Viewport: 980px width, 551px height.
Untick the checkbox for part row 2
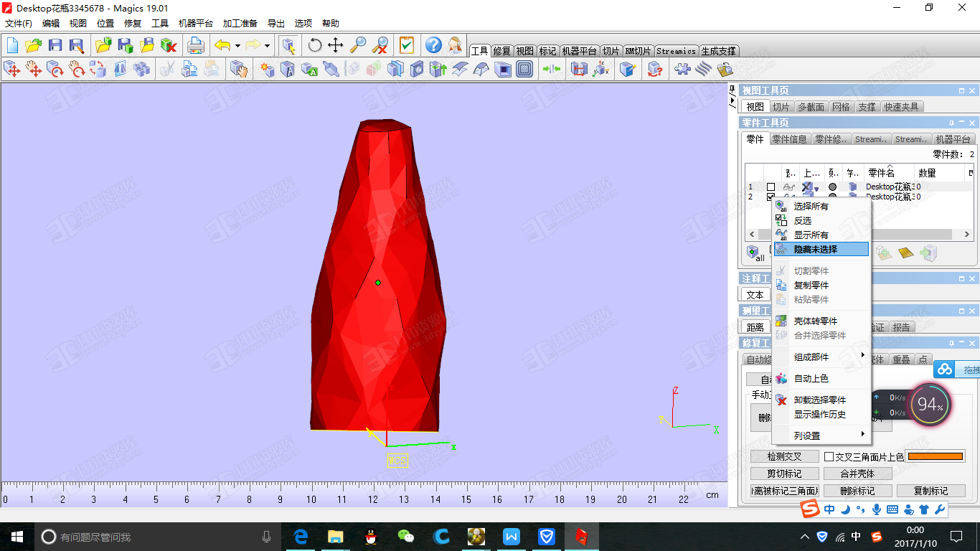coord(771,197)
